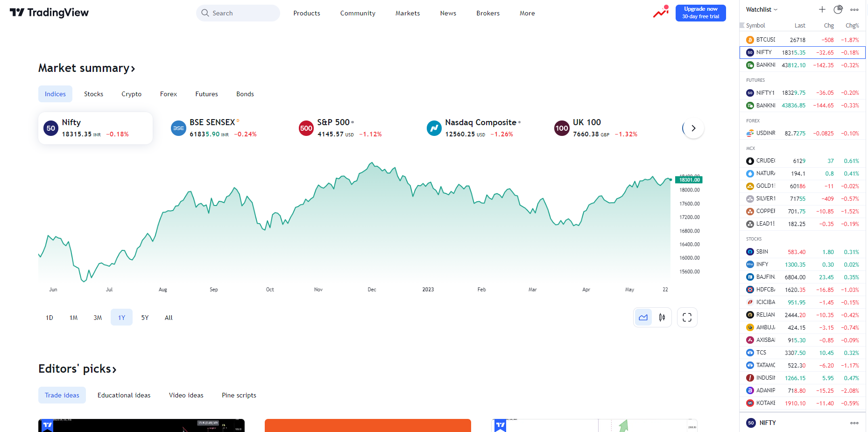Click the CRUDE oil drop icon
The height and width of the screenshot is (432, 868).
[x=750, y=161]
